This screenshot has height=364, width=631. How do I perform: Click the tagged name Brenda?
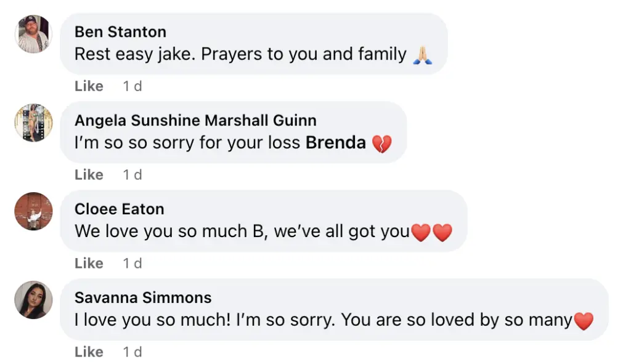point(336,144)
